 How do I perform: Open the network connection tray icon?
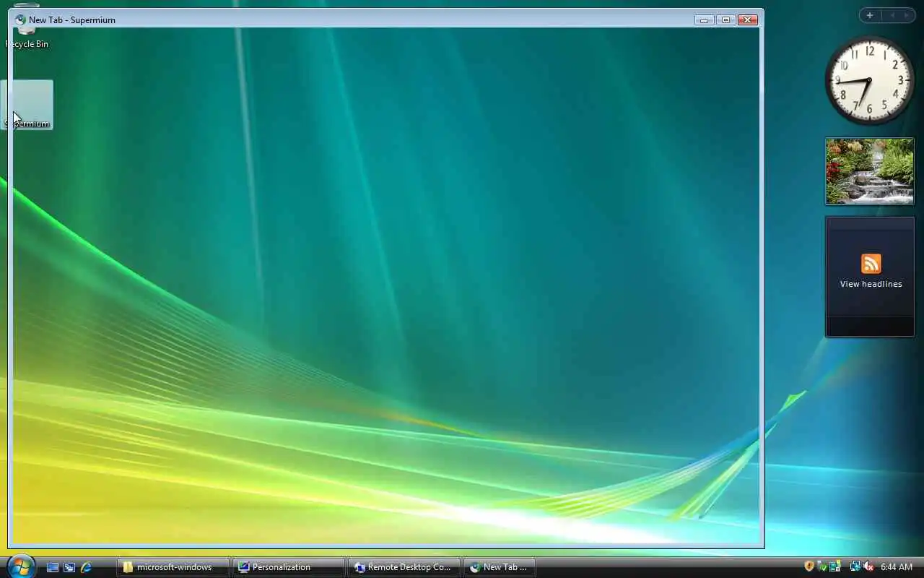click(855, 566)
